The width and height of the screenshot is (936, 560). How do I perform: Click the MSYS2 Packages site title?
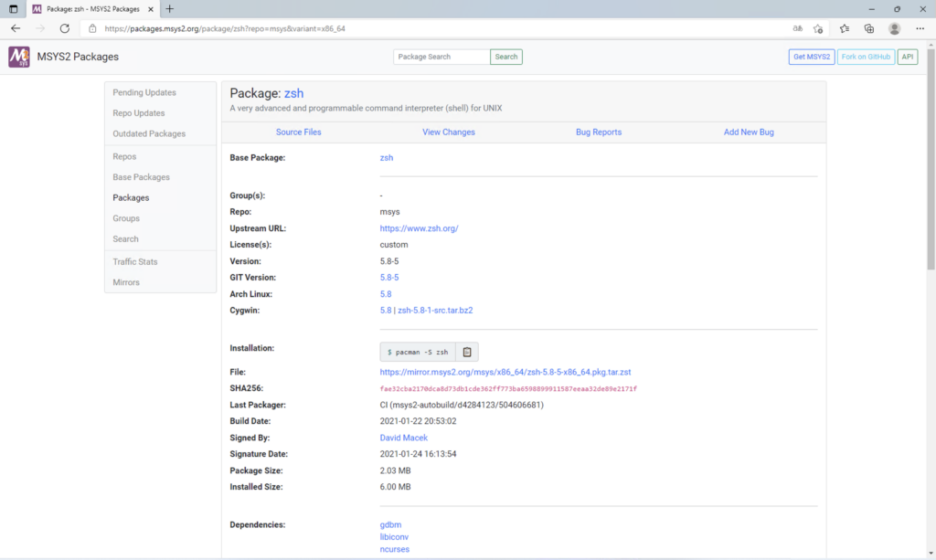[x=78, y=57]
